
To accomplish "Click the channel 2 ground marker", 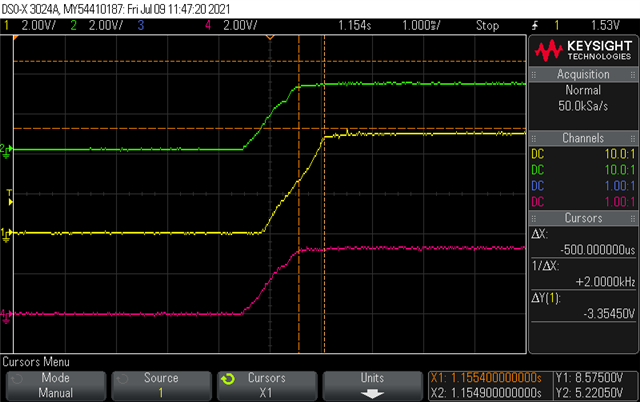I will click(x=6, y=151).
